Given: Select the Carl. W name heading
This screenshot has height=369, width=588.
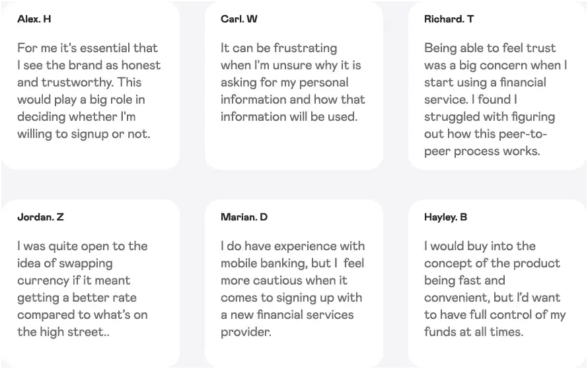Looking at the screenshot, I should (239, 19).
